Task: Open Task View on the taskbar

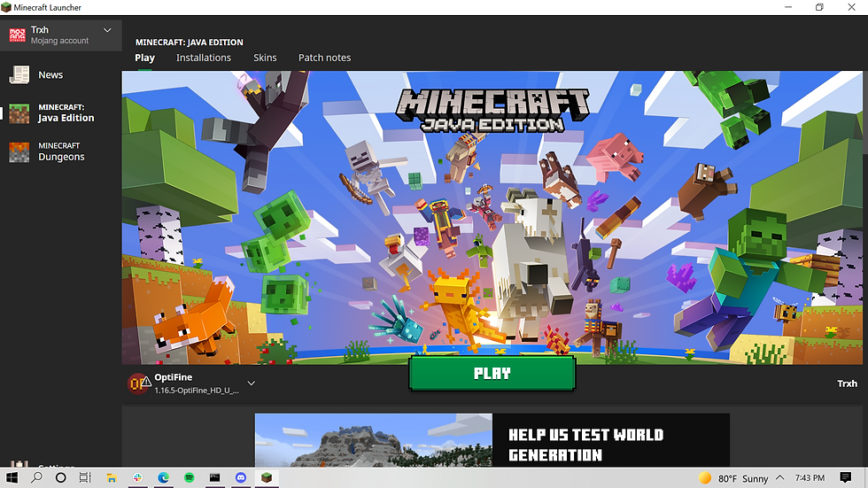Action: [85, 477]
